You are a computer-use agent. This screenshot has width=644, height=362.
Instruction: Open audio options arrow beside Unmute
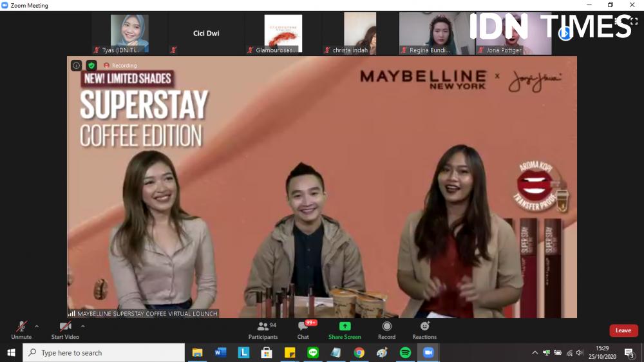tap(37, 327)
